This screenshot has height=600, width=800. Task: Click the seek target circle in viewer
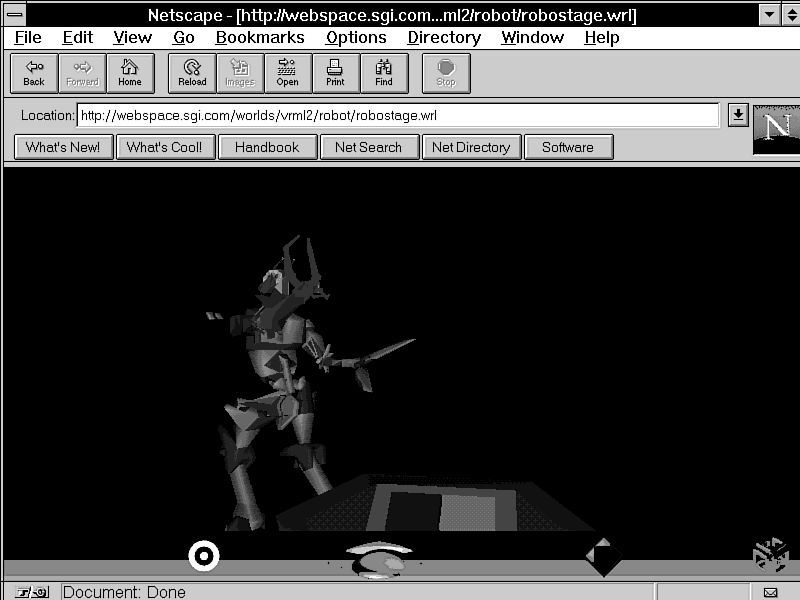[x=204, y=555]
